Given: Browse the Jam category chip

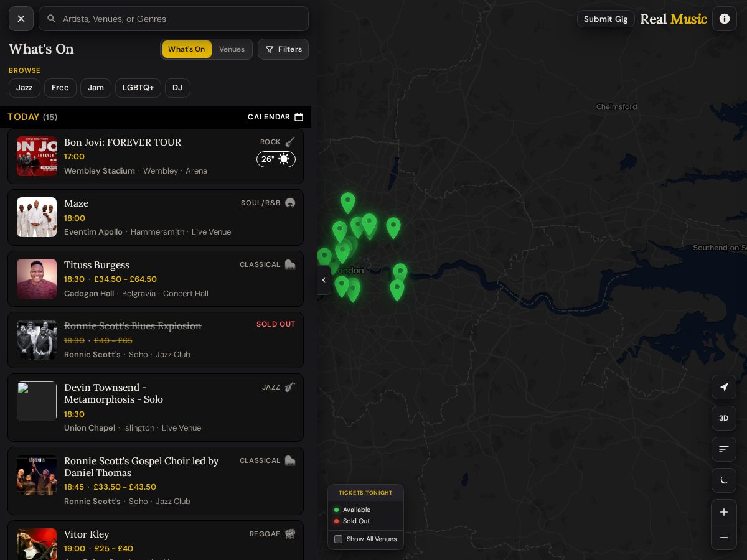Looking at the screenshot, I should pos(96,88).
